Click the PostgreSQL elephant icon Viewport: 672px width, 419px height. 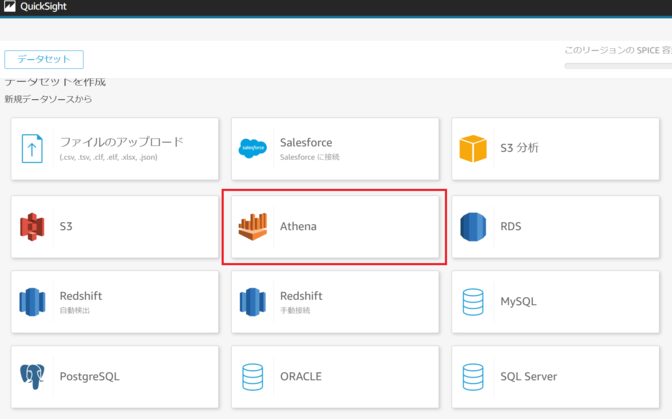[x=33, y=377]
